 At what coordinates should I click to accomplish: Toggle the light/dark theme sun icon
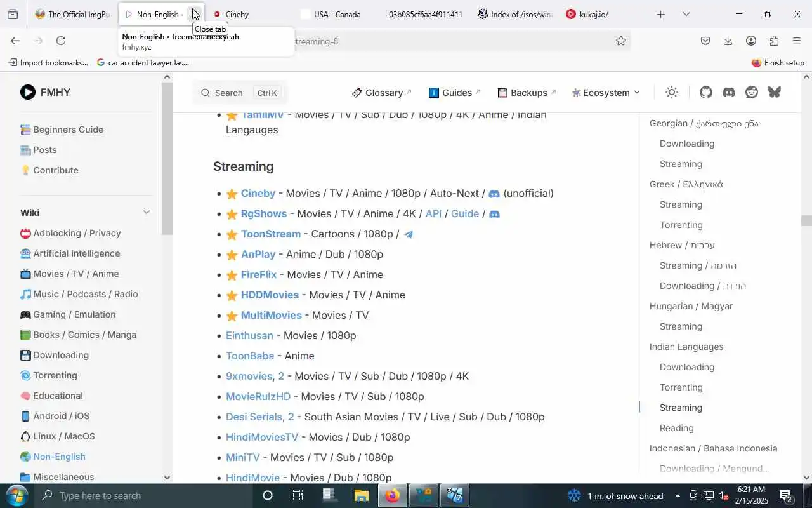pos(672,92)
